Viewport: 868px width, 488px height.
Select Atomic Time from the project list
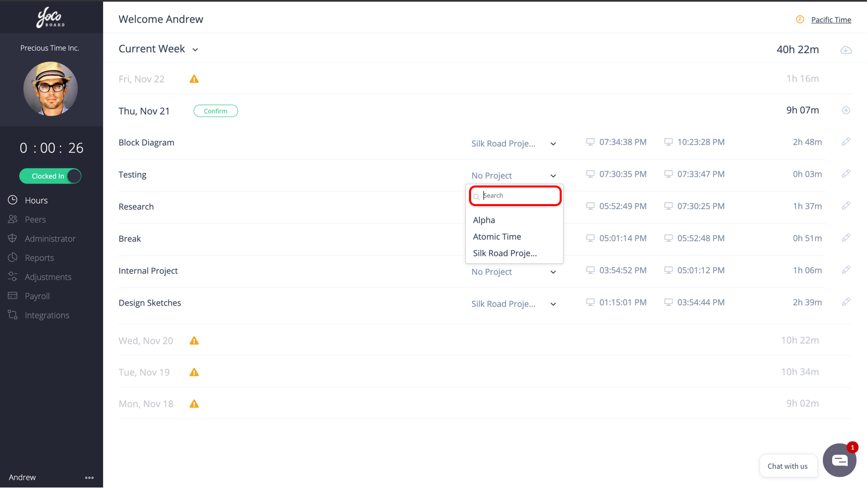(496, 236)
